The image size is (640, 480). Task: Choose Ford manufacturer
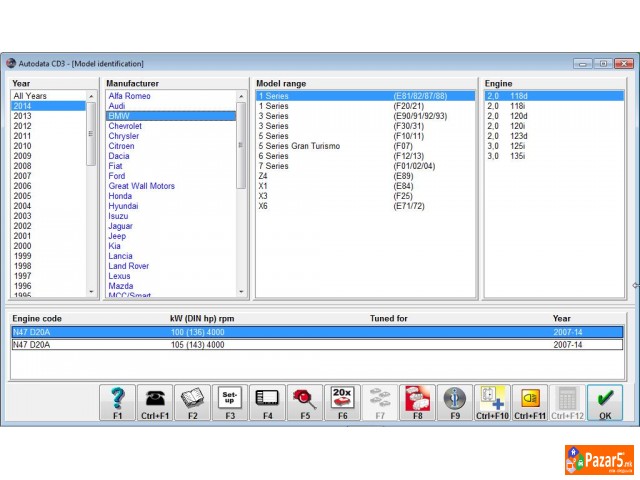click(x=171, y=176)
